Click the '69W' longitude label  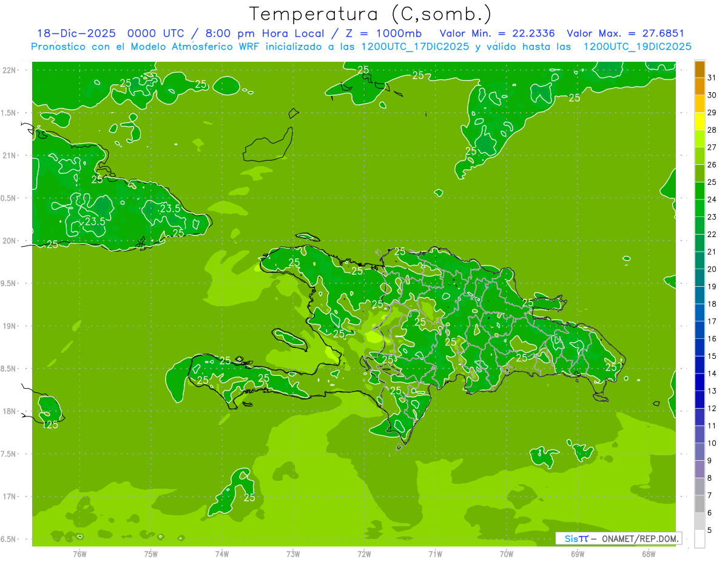point(578,554)
